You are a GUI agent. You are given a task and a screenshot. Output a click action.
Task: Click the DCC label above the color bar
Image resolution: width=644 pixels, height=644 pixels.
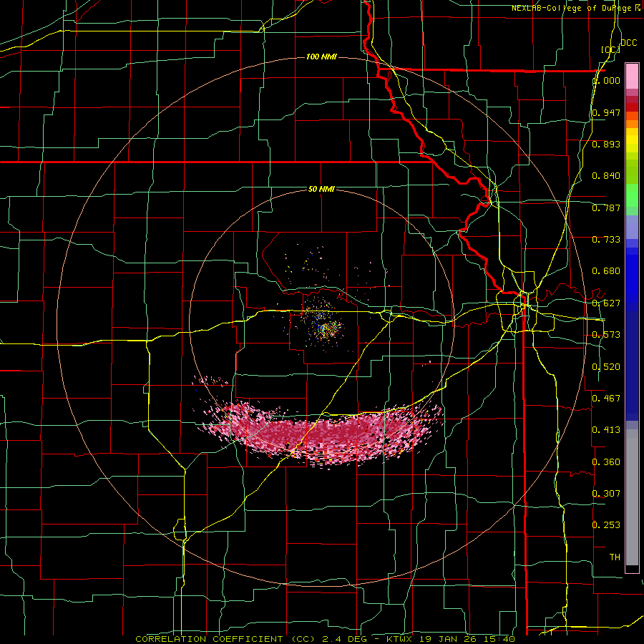coord(628,43)
